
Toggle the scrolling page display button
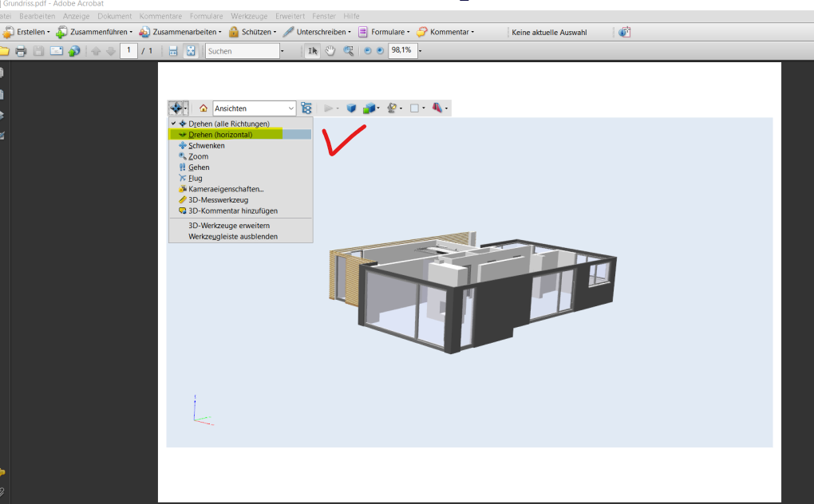(173, 51)
